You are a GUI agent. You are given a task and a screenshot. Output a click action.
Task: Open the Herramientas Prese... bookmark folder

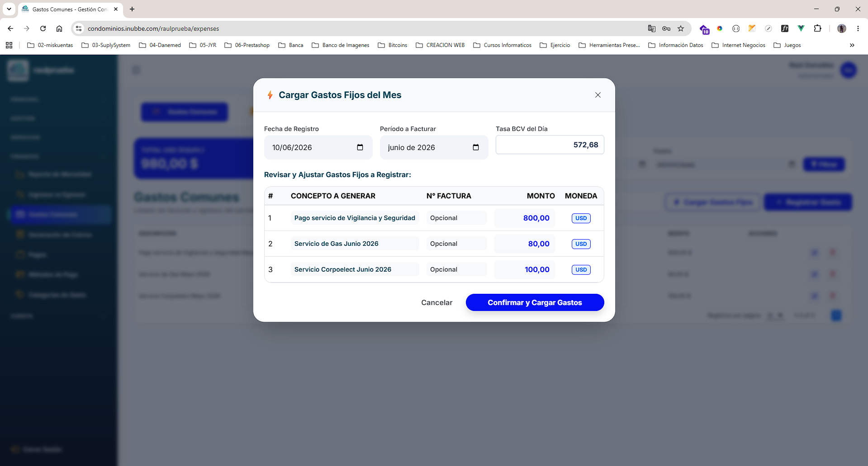tap(609, 45)
